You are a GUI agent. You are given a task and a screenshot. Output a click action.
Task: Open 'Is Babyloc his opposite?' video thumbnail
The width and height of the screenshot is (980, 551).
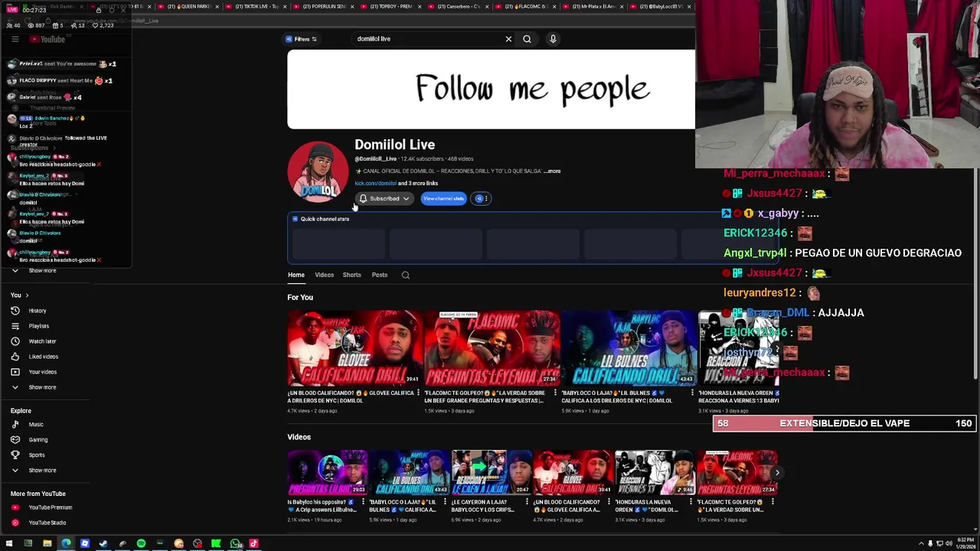point(327,473)
